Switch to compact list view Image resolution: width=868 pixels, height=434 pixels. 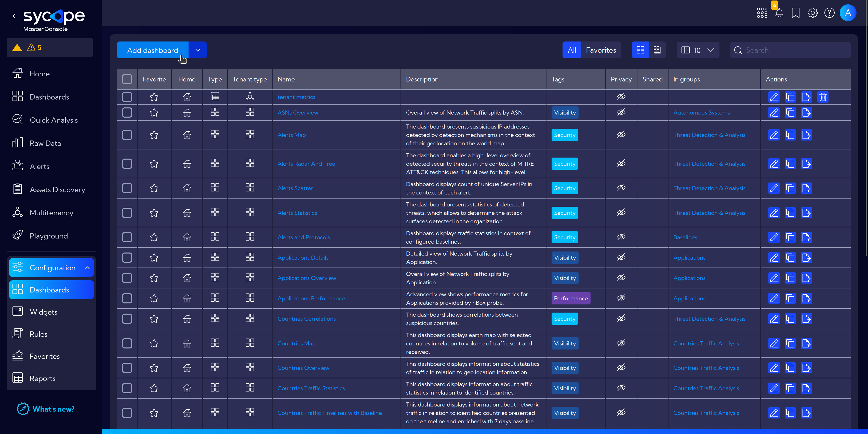[657, 50]
